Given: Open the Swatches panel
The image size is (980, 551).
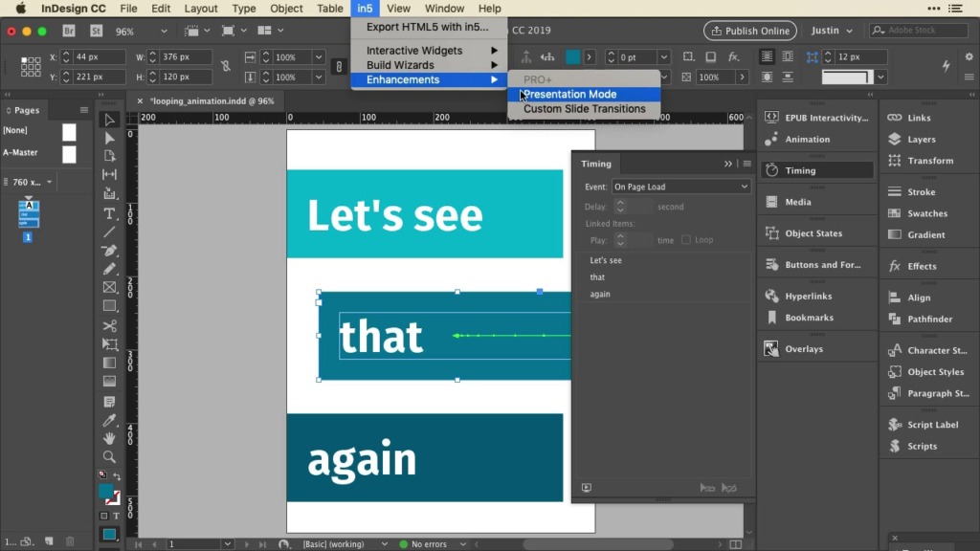Looking at the screenshot, I should coord(926,214).
